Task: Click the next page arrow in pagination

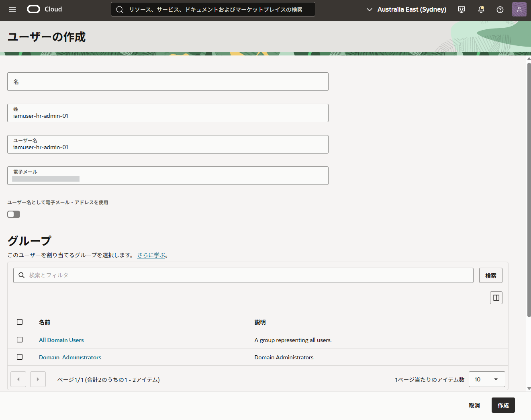Action: pos(38,379)
